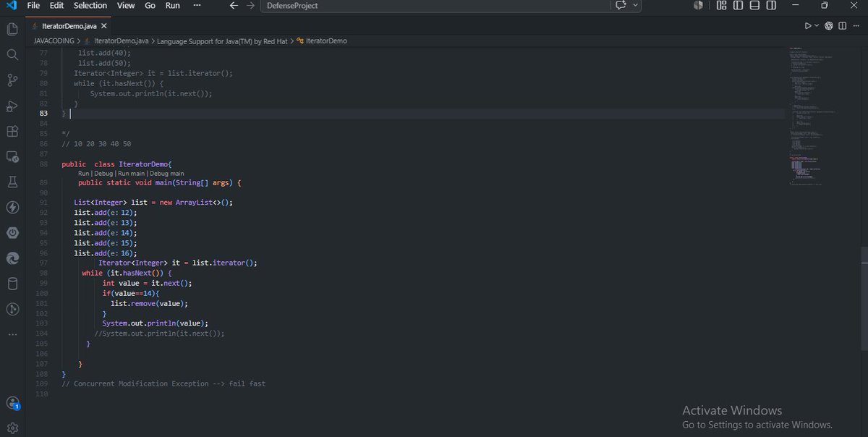The image size is (868, 437).
Task: Split the editor to the right
Action: 842,26
